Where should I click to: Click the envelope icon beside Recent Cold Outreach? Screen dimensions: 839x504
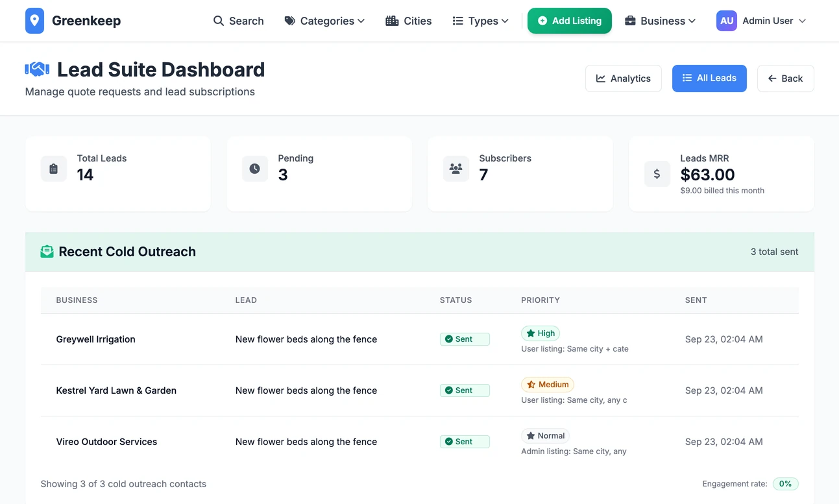pyautogui.click(x=47, y=252)
